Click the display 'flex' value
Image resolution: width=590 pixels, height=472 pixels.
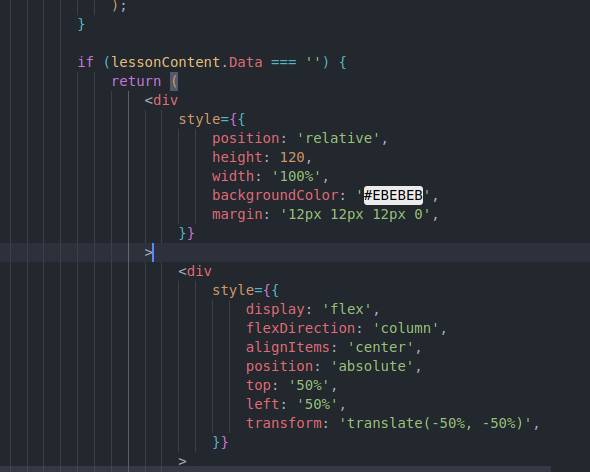347,309
